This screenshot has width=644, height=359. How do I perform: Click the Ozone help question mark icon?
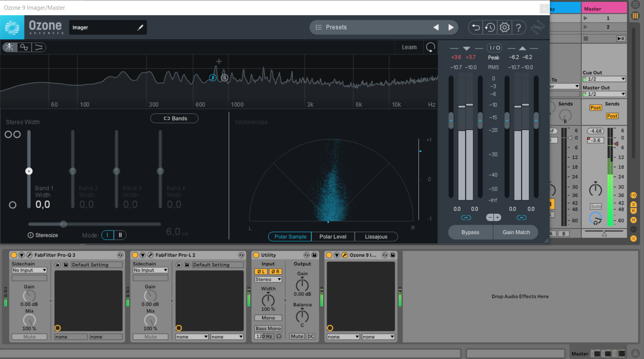pos(518,27)
